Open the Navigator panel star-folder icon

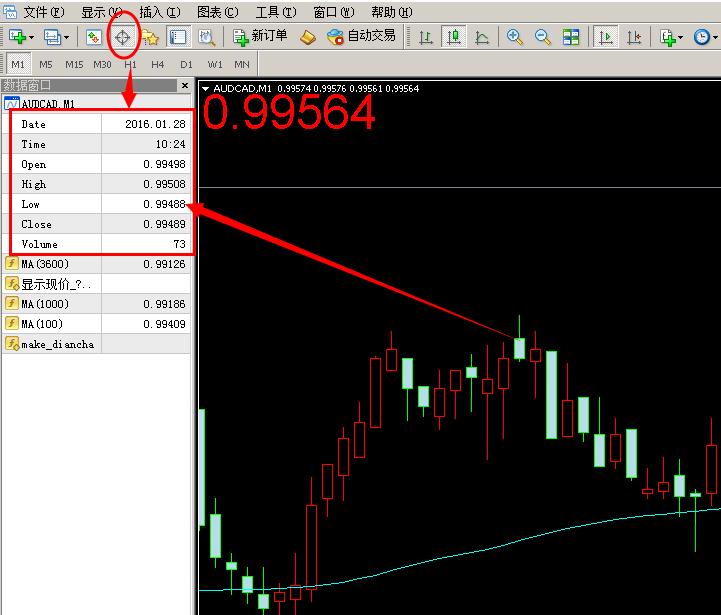[x=150, y=37]
